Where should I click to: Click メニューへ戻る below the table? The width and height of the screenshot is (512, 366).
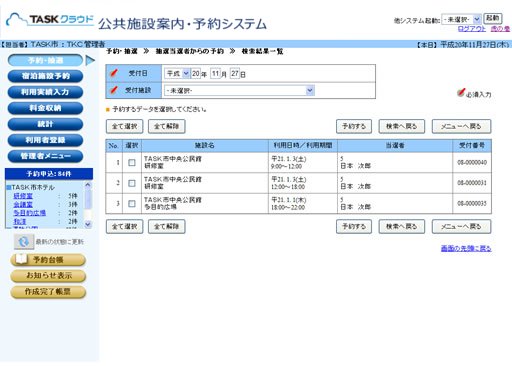[461, 227]
